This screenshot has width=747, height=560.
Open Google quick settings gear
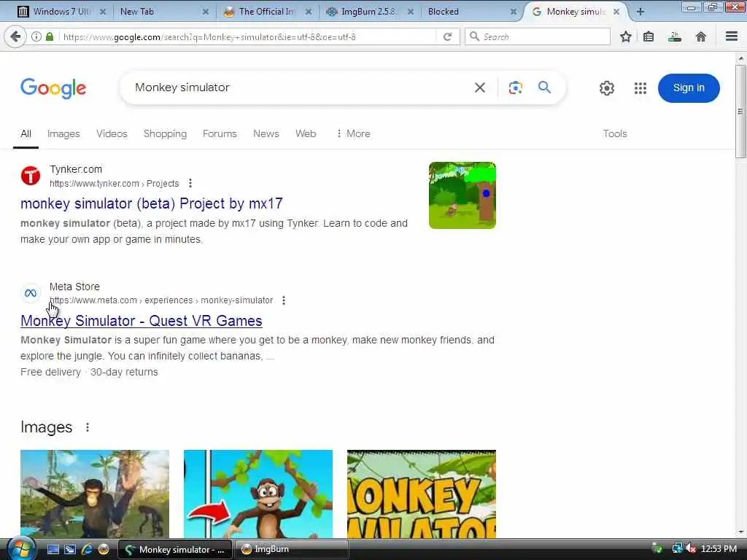tap(606, 88)
